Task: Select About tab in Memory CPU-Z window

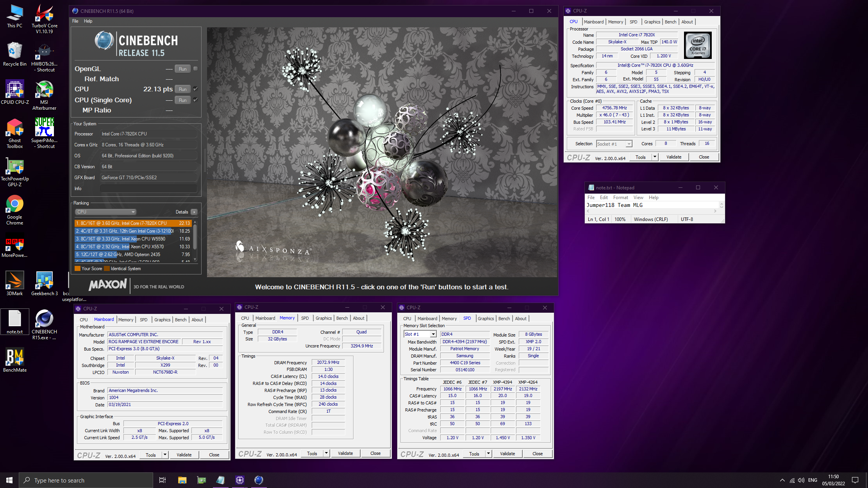Action: [x=358, y=318]
